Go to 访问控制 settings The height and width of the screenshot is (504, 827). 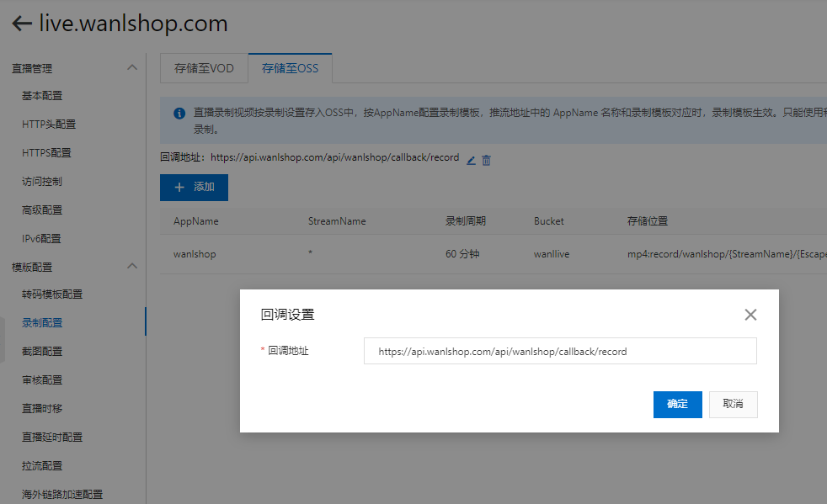[42, 182]
